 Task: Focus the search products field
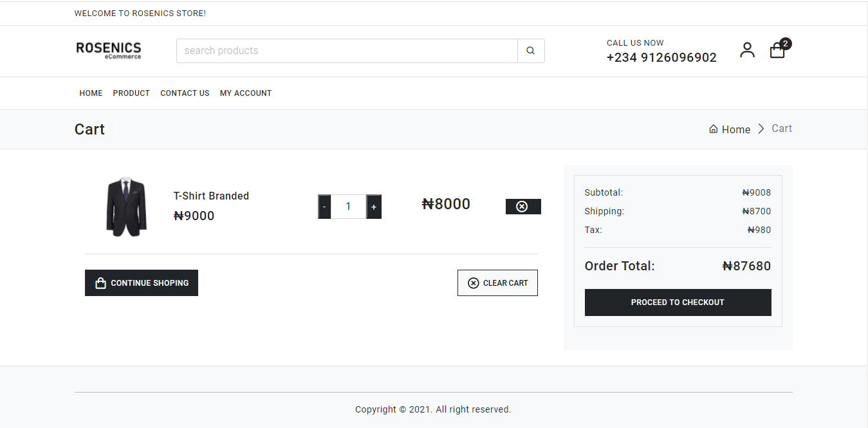coord(347,51)
